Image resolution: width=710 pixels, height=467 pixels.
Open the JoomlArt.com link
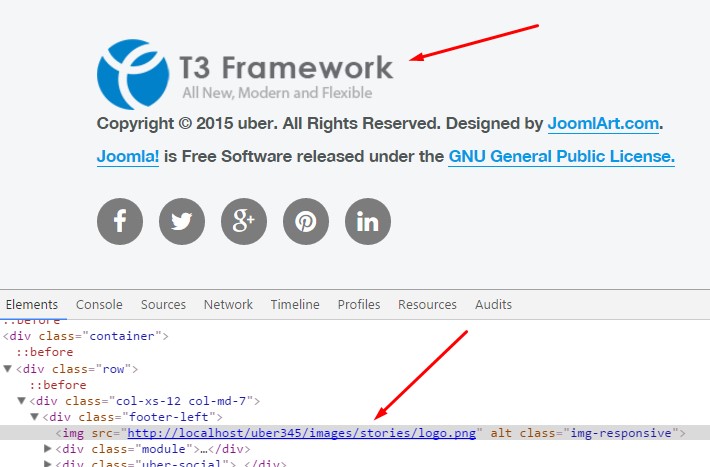pos(603,123)
